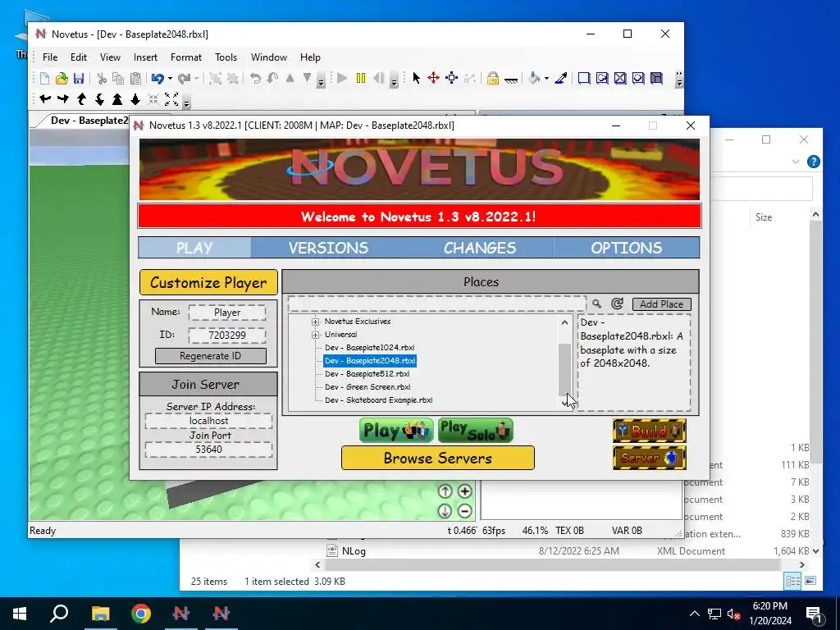The width and height of the screenshot is (840, 630).
Task: Click the player Name input field
Action: (227, 313)
